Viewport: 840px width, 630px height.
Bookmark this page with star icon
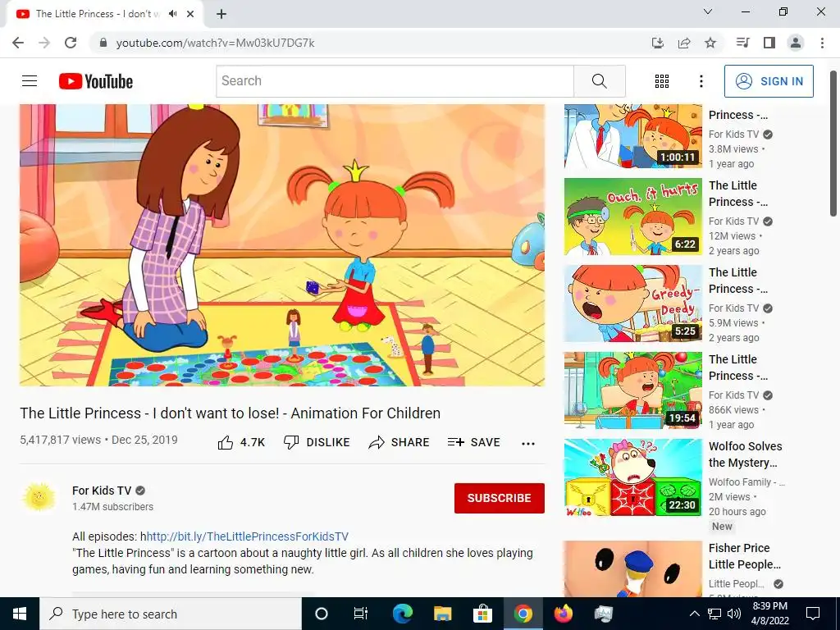click(710, 43)
